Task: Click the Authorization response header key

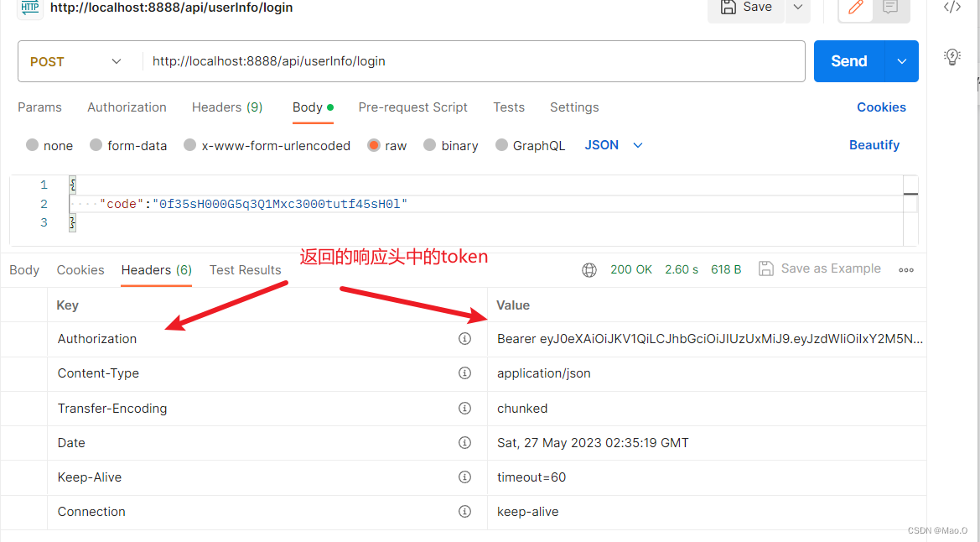Action: 97,339
